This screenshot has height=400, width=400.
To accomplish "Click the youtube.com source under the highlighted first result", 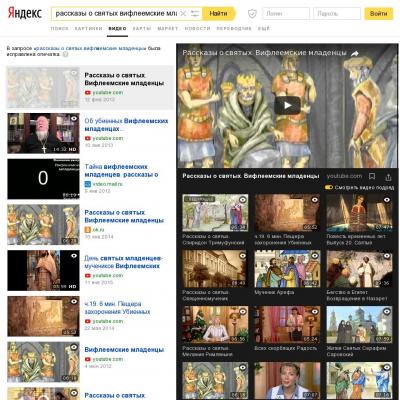I will click(x=107, y=92).
